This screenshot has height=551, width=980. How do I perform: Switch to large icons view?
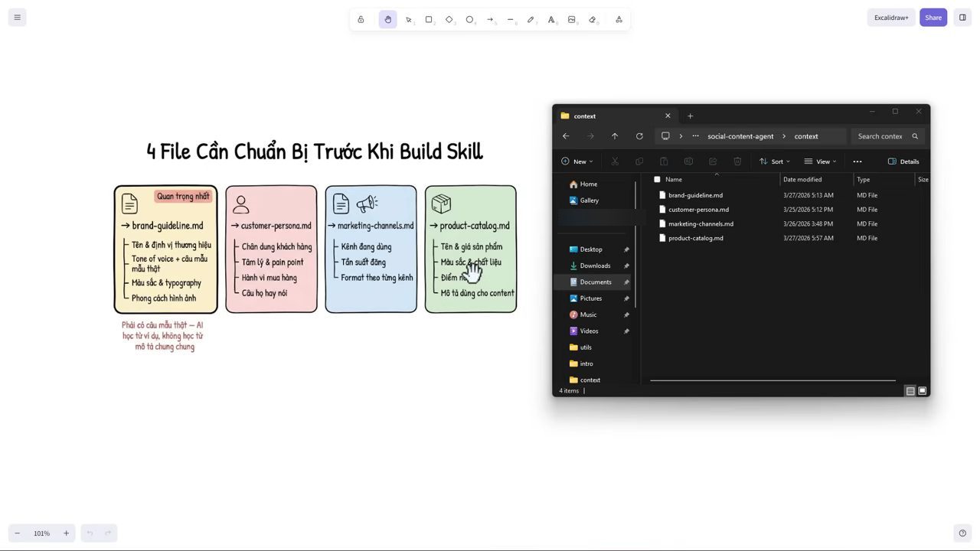pos(923,391)
